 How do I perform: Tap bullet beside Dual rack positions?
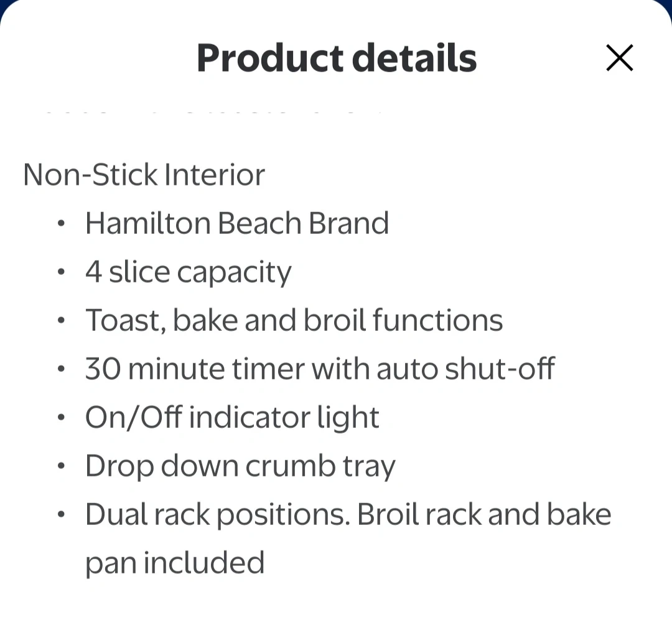pos(60,515)
